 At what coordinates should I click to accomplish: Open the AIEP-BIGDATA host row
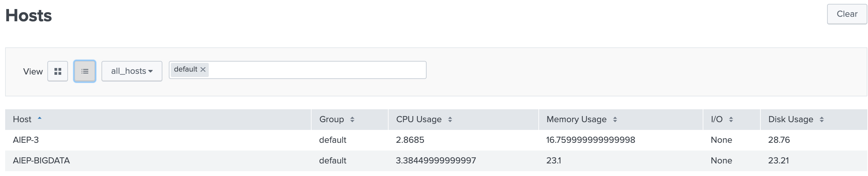tap(41, 161)
